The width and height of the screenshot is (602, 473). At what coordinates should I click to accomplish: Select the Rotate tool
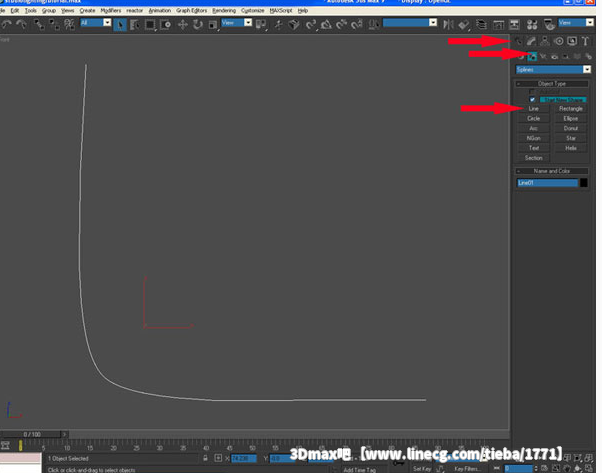tap(198, 25)
